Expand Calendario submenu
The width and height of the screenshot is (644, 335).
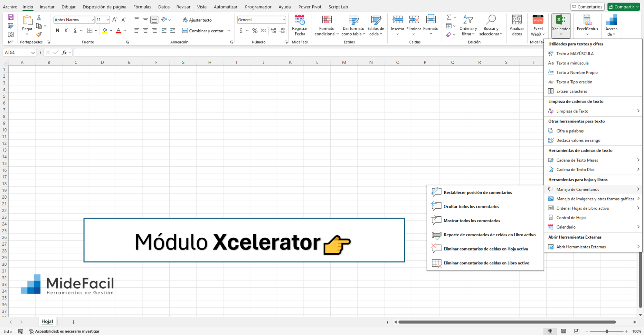click(592, 227)
